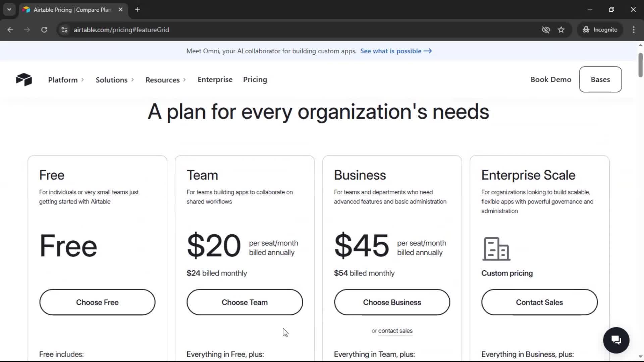Click the scrollbar down arrow
644x362 pixels.
(x=640, y=357)
